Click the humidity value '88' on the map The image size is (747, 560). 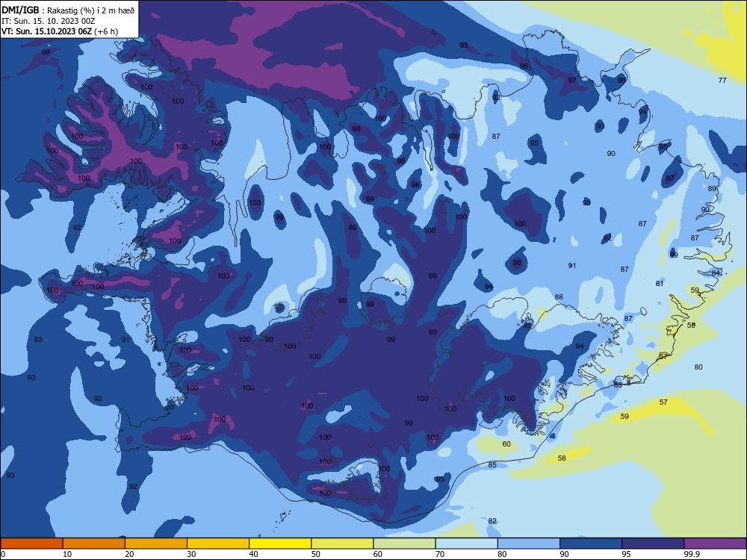559,297
